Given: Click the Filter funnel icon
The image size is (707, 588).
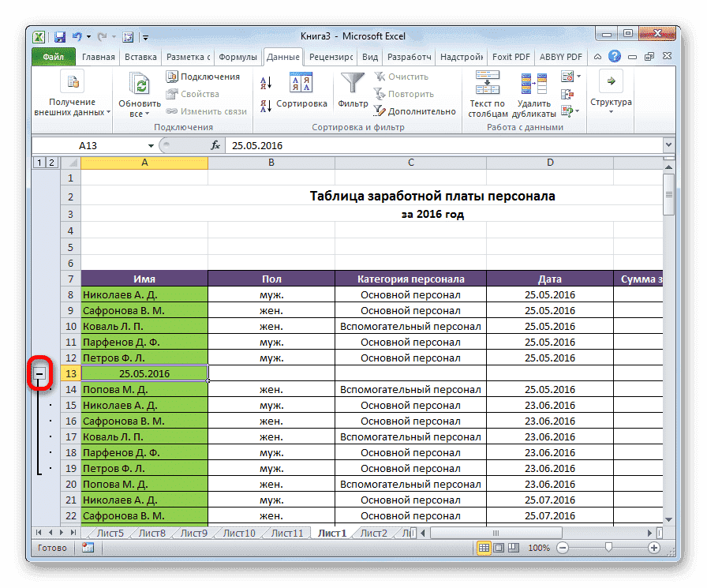Looking at the screenshot, I should click(x=353, y=84).
